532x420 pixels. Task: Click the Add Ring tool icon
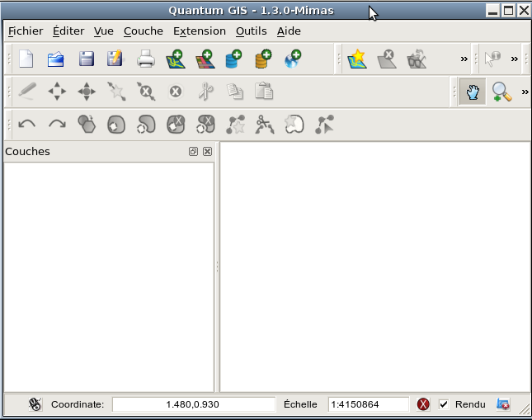tap(116, 125)
